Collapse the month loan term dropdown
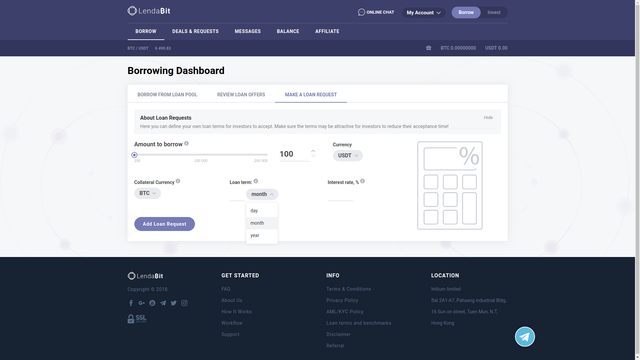 coord(262,194)
